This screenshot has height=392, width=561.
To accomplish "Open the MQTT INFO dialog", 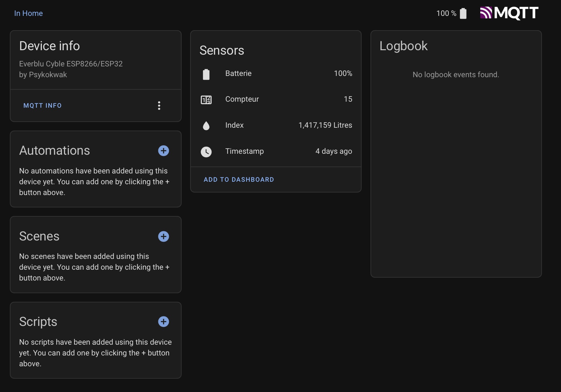I will (43, 105).
